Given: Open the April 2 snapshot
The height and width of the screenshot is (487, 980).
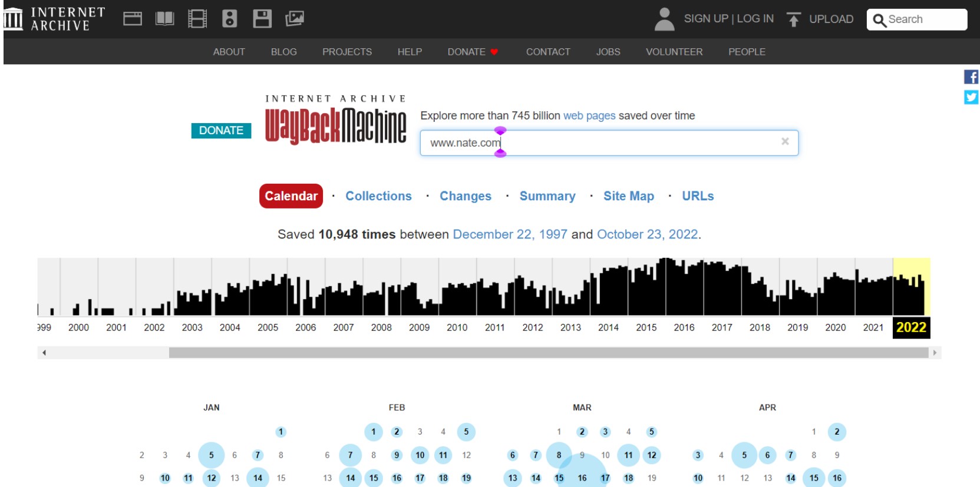Looking at the screenshot, I should click(x=837, y=432).
